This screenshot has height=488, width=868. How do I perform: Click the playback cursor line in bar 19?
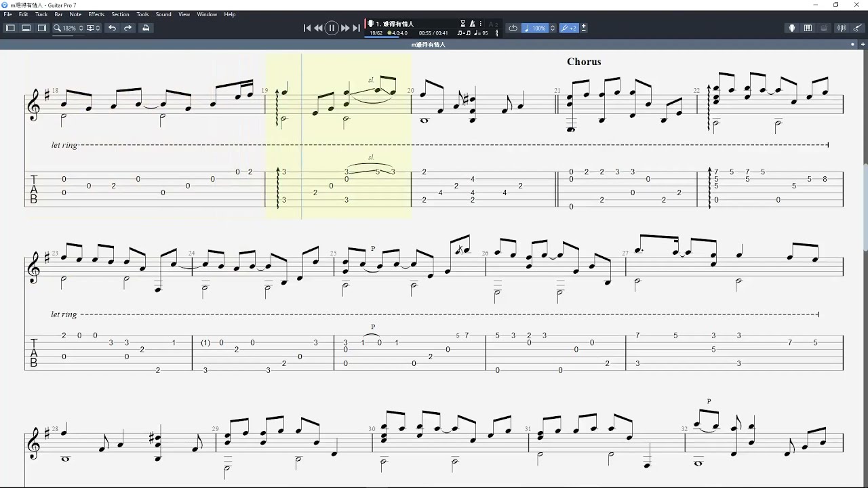302,136
